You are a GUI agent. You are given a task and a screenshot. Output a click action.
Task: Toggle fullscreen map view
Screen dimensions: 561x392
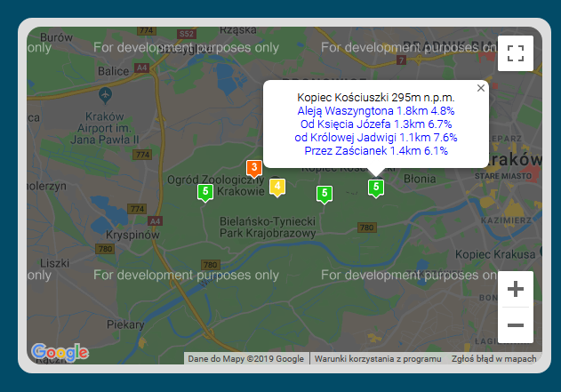click(x=515, y=53)
